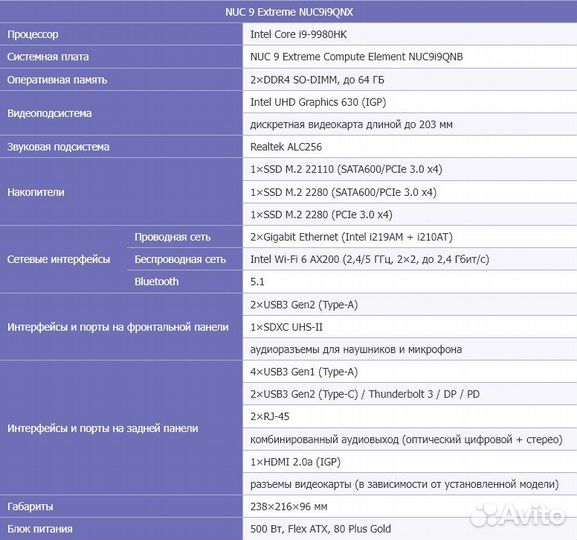Click the 'NUC 9 Extreme NUC9i9QNX' table header
This screenshot has height=540, width=577.
point(288,12)
